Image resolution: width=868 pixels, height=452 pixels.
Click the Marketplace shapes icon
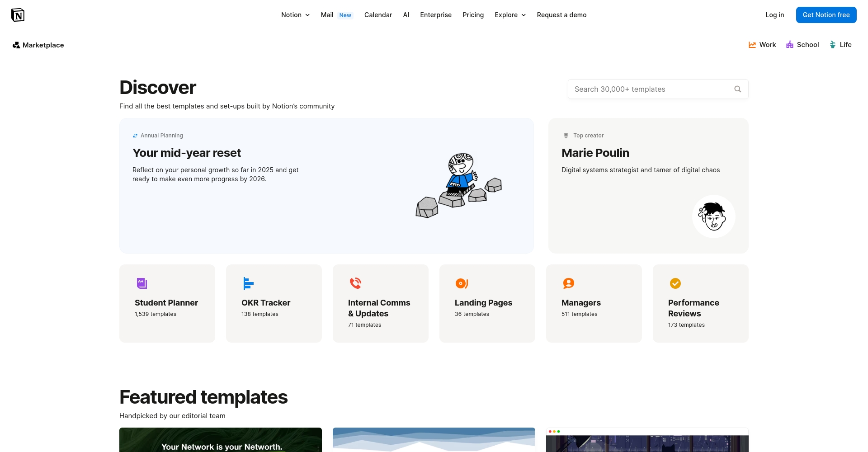click(x=16, y=45)
